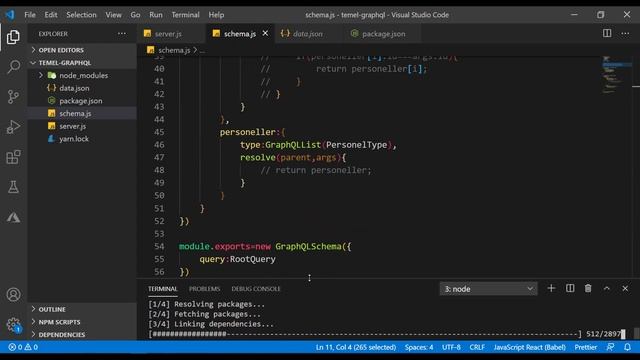
Task: Open Explorer more actions ellipsis
Action: (x=122, y=33)
